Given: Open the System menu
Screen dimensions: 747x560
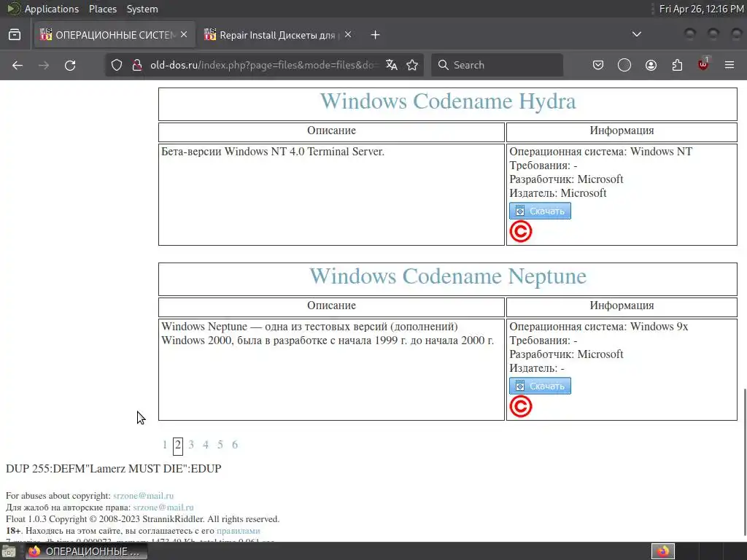Looking at the screenshot, I should (x=142, y=9).
